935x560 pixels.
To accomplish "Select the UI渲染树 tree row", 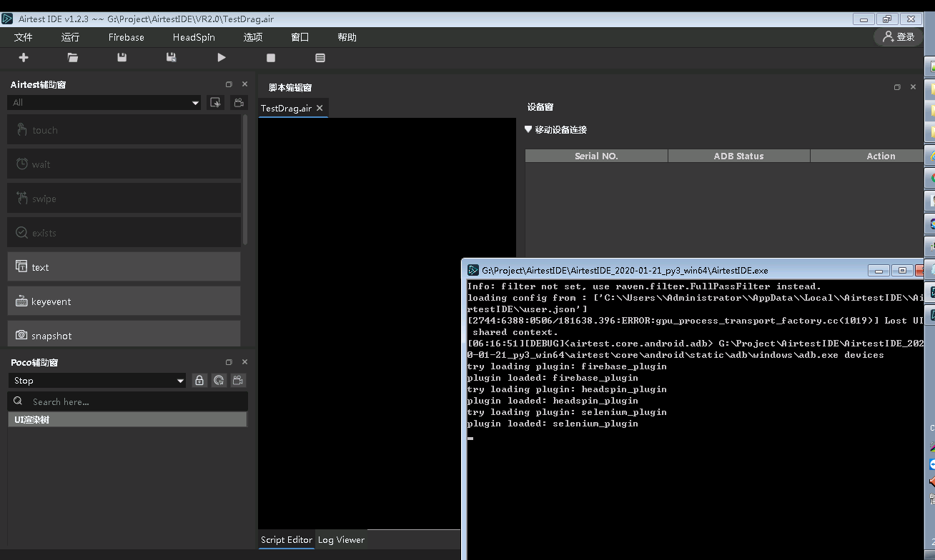I will [x=127, y=420].
